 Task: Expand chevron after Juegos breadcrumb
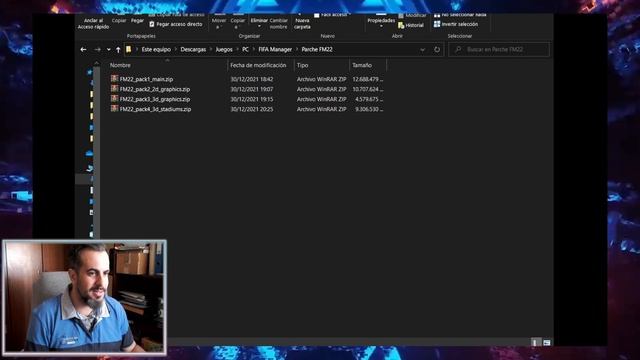coord(237,49)
